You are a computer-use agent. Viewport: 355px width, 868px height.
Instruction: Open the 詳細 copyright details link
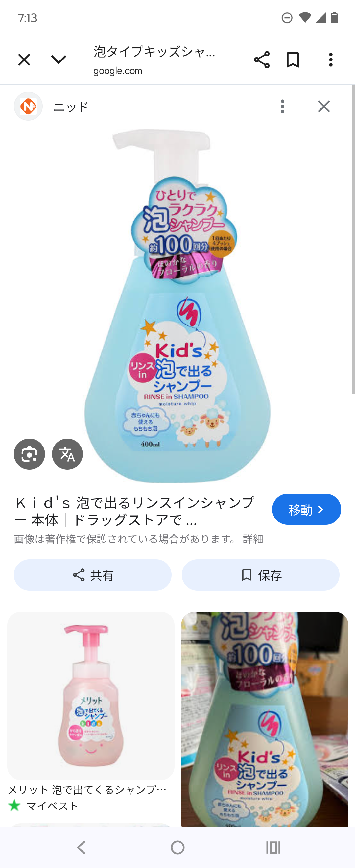click(253, 539)
